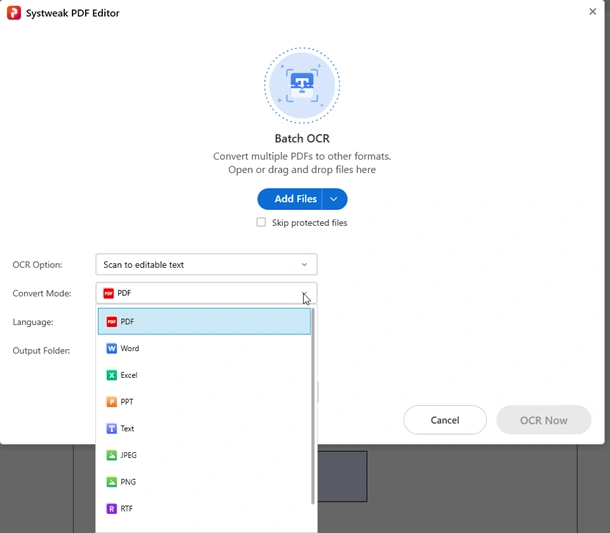This screenshot has width=610, height=533.
Task: Click the Systweak PDF Editor logo icon
Action: point(14,13)
